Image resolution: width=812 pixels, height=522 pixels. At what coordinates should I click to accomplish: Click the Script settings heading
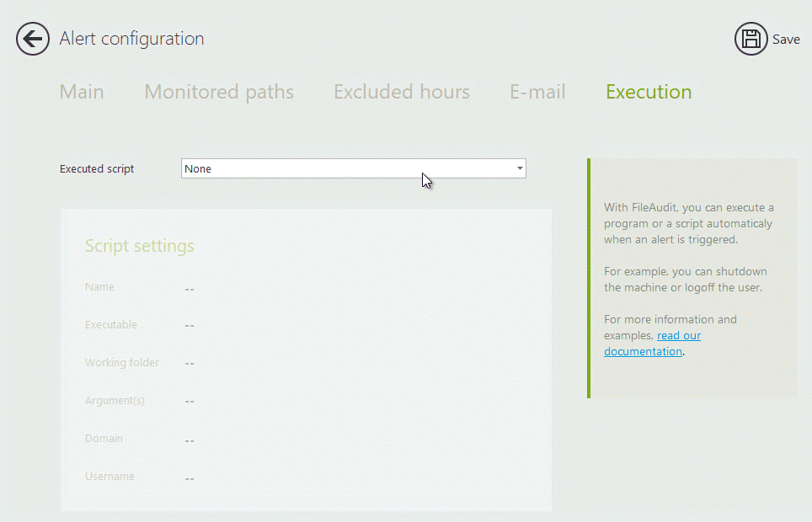tap(139, 246)
